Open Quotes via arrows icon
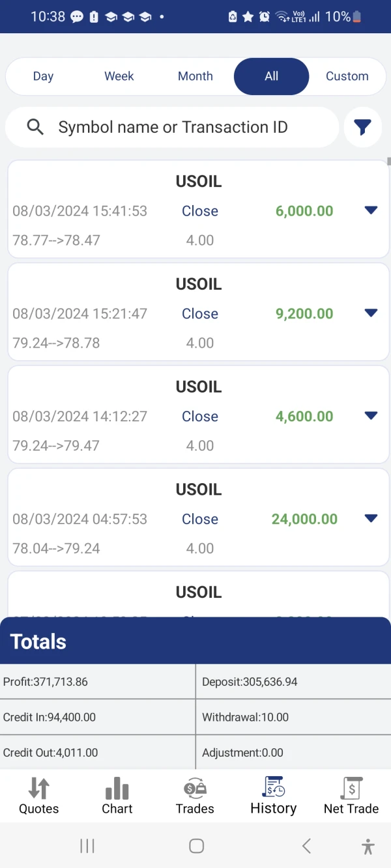 click(x=39, y=789)
